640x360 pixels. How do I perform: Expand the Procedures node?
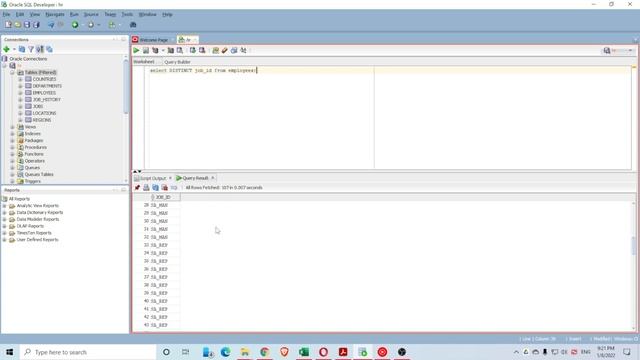click(12, 147)
